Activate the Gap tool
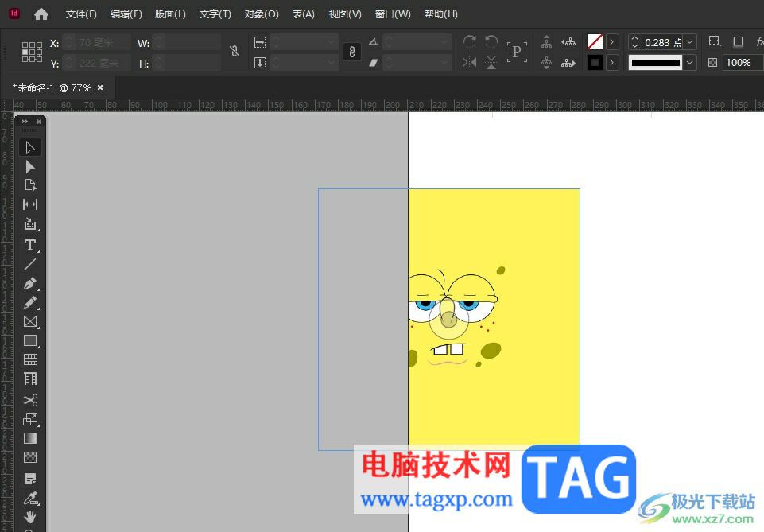Screen dimensions: 764x532 click(30, 204)
